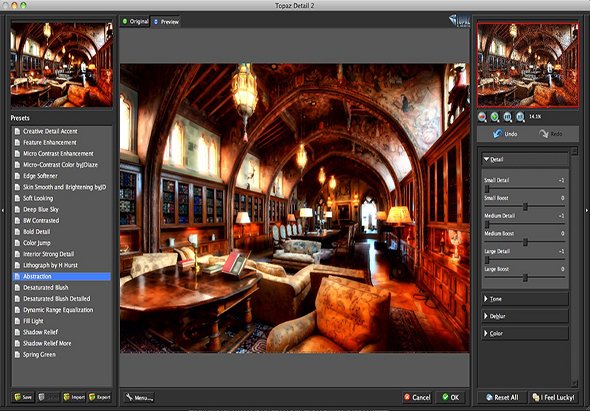Import a preset file
The image size is (590, 411).
(x=74, y=397)
